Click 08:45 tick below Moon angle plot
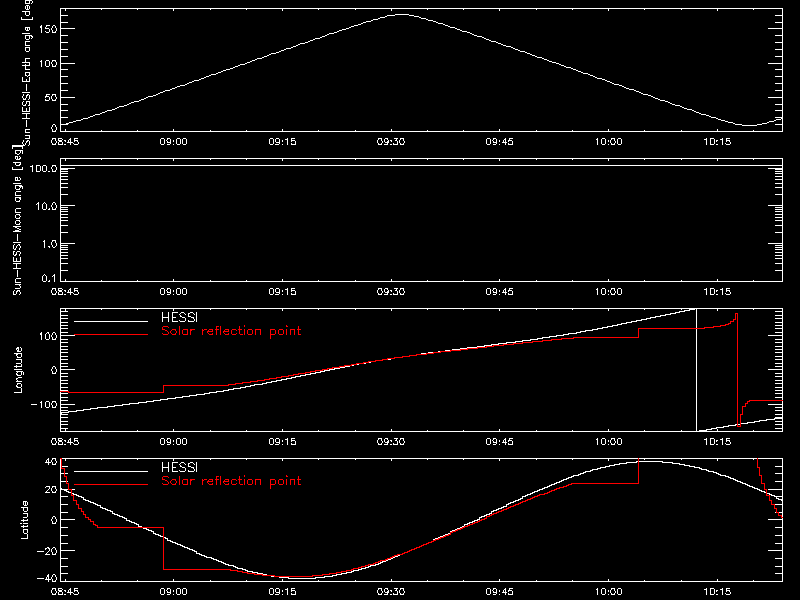 point(65,292)
